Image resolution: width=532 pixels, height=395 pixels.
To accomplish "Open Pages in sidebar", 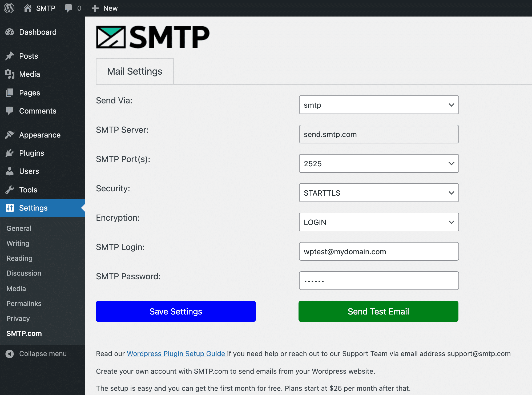I will [x=43, y=93].
